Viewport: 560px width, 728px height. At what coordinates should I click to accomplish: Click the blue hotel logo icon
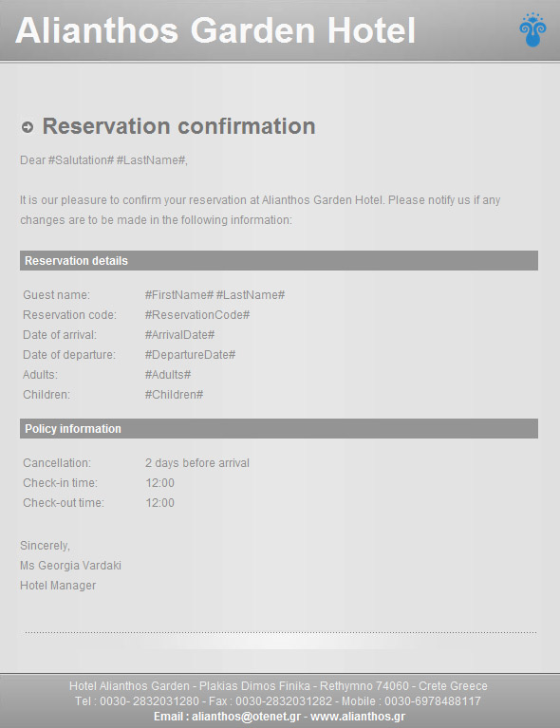[532, 29]
